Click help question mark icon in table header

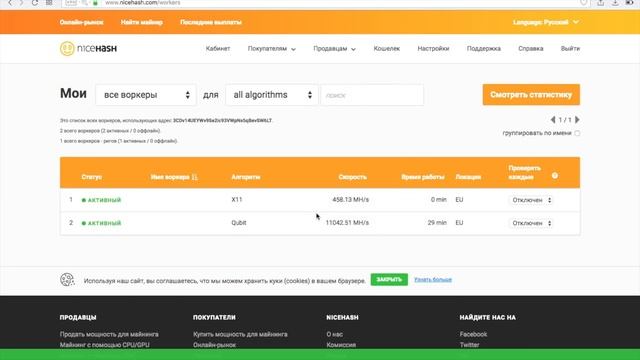tap(555, 176)
